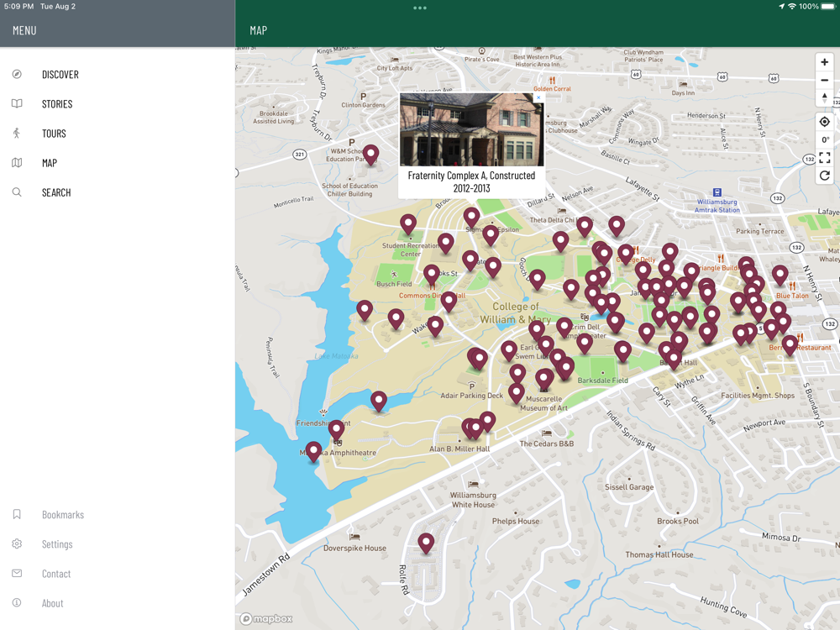Click the Williamsburg White House label
The width and height of the screenshot is (840, 630).
tap(473, 500)
